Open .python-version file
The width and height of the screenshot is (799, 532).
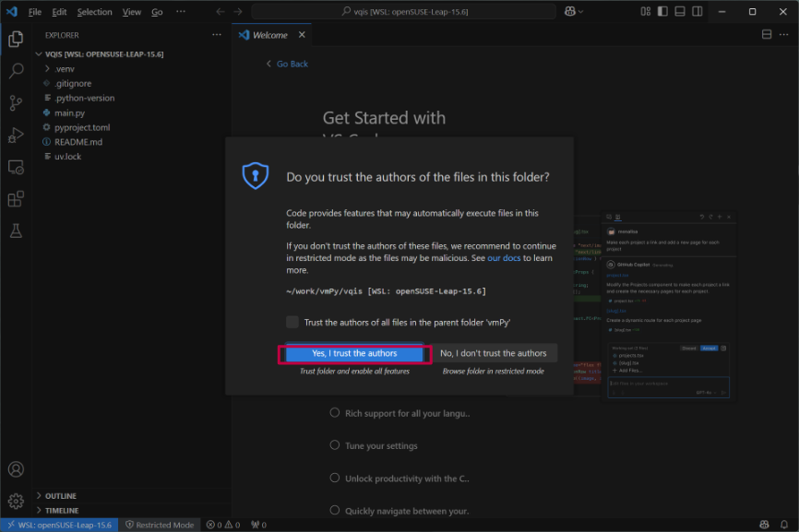click(x=84, y=98)
